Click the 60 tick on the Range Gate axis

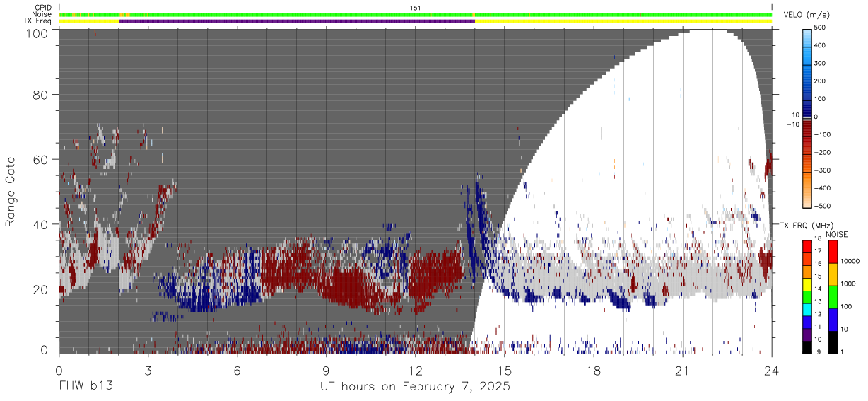40,160
